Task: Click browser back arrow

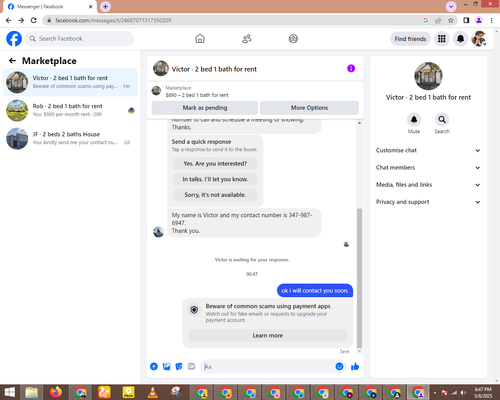Action: (x=9, y=20)
